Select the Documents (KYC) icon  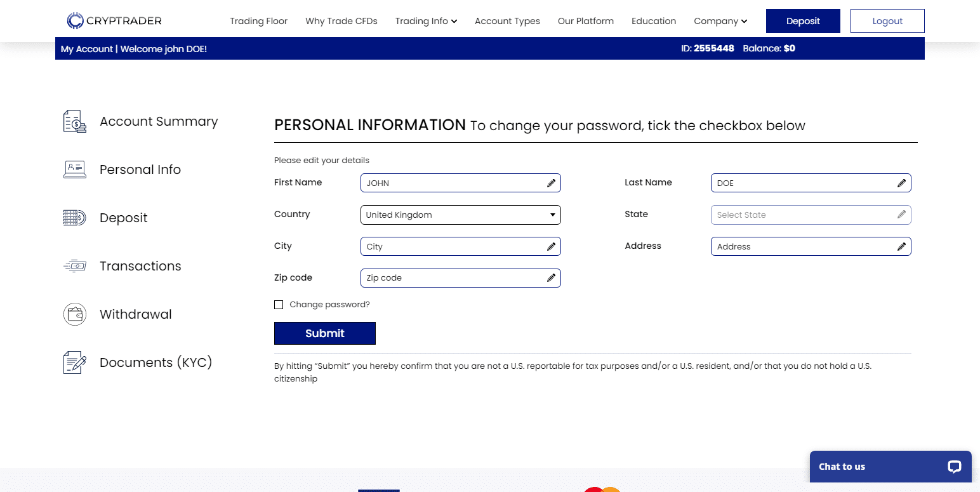75,362
